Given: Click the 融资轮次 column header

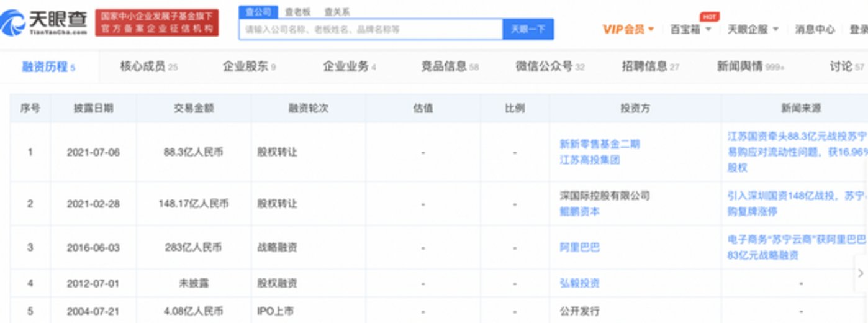Looking at the screenshot, I should [309, 108].
